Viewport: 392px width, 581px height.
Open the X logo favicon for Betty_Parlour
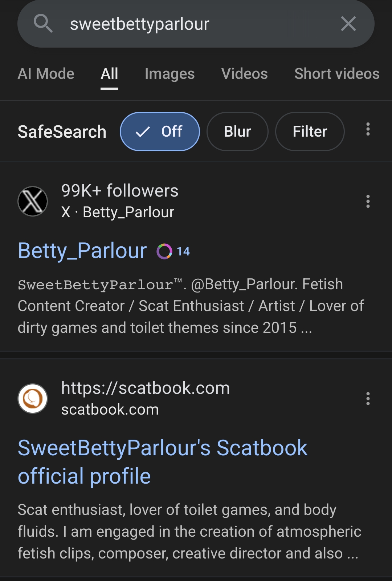coord(33,201)
